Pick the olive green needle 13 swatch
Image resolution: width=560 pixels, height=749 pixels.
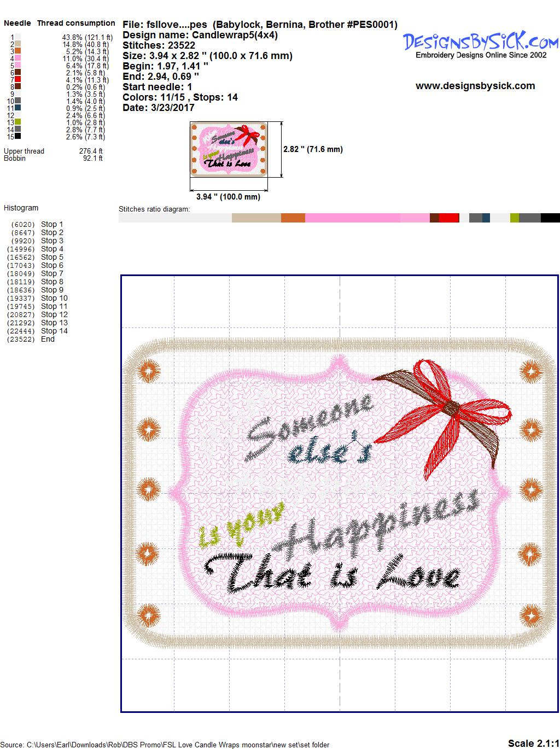coord(18,122)
